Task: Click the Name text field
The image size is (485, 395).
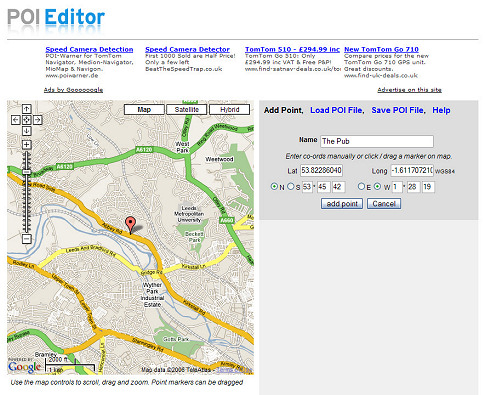Action: point(377,141)
